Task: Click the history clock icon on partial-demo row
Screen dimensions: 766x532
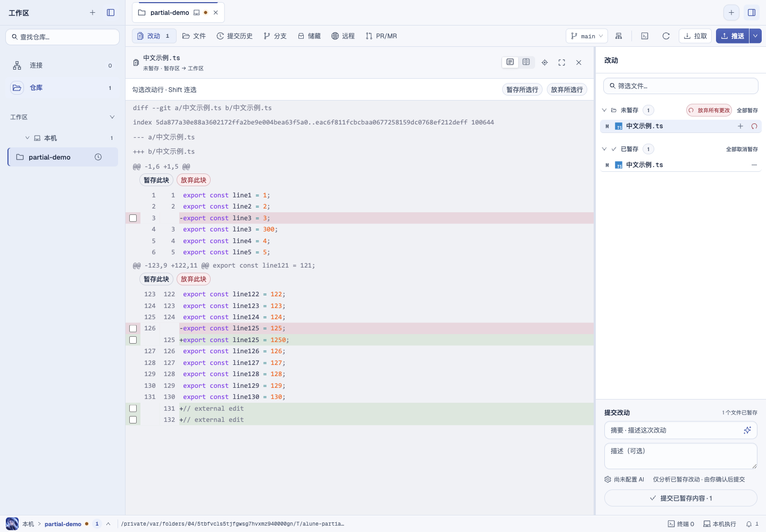Action: (98, 157)
